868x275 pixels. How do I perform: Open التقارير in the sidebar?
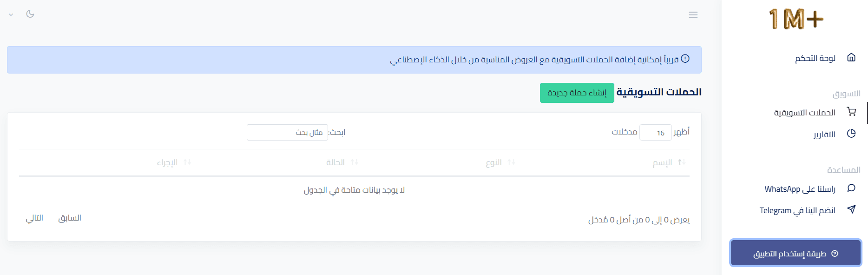(824, 134)
